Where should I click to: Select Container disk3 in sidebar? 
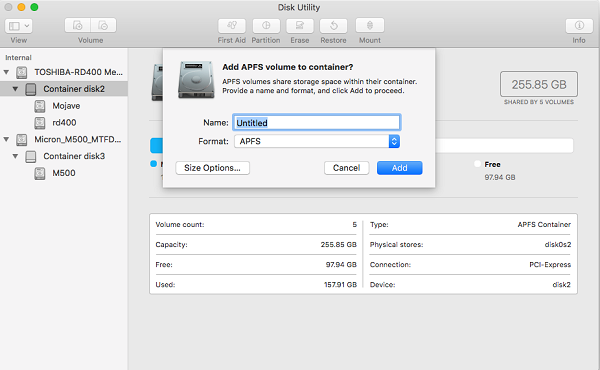(74, 156)
